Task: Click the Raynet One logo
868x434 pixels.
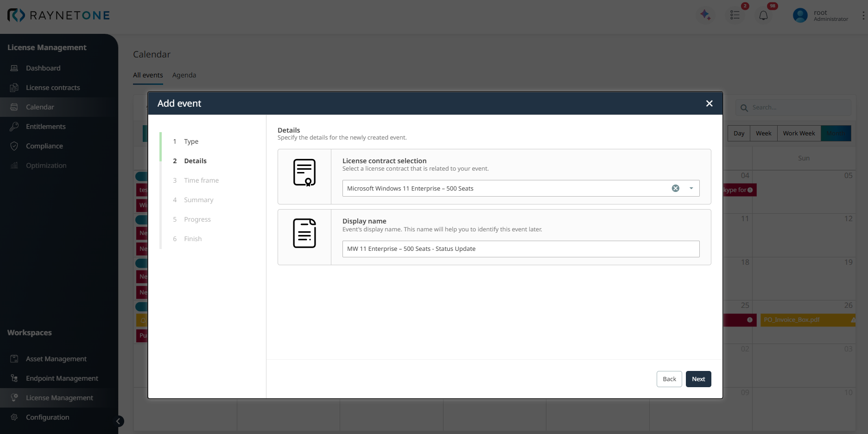Action: click(58, 15)
